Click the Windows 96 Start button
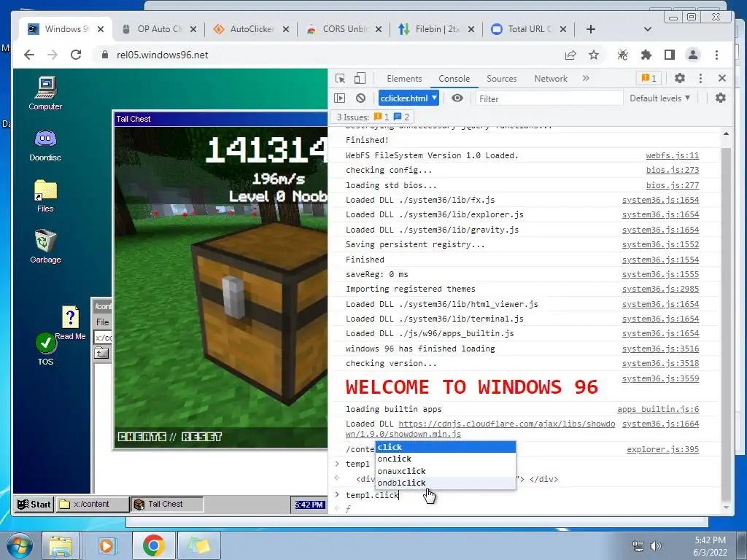The height and width of the screenshot is (560, 747). (34, 505)
